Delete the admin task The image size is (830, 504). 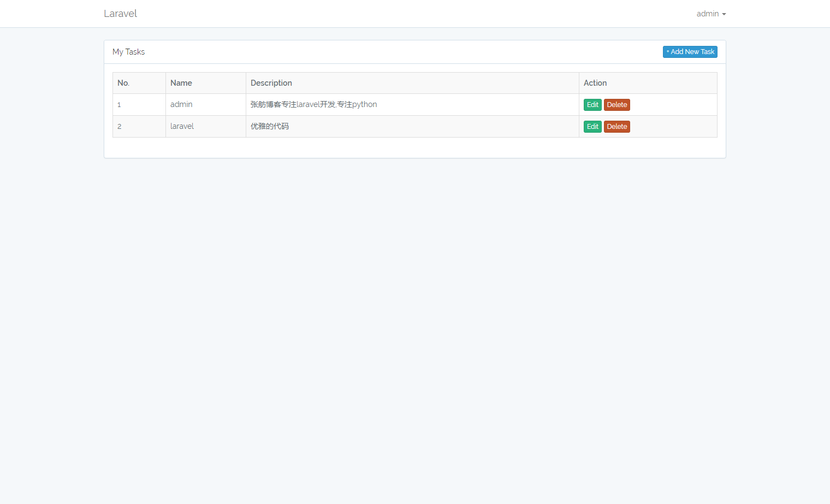(x=616, y=105)
